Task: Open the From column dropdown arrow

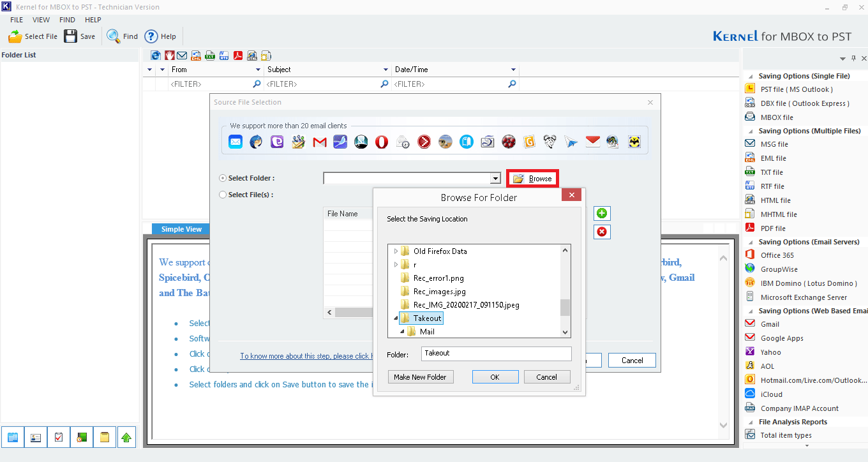Action: coord(258,70)
